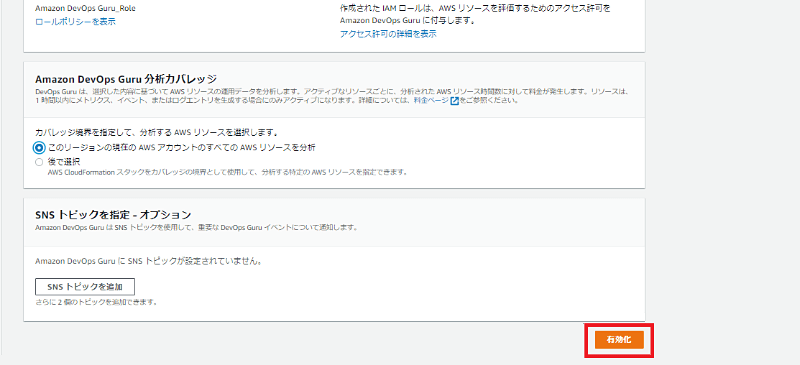This screenshot has height=365, width=800.
Task: Select the option to analyze all AWS resources
Action: [x=39, y=148]
